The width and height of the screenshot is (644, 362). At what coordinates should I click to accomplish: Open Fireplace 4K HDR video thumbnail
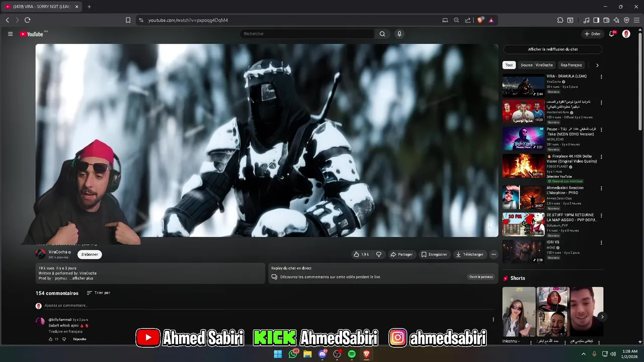coord(523,166)
